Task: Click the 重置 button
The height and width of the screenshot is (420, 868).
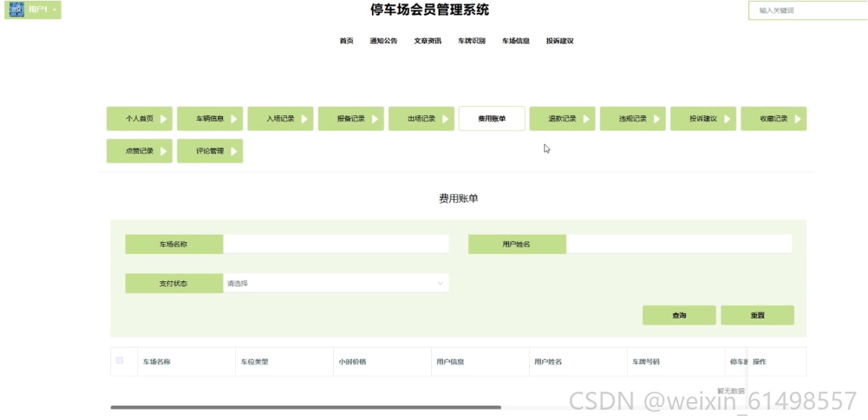Action: pos(758,315)
